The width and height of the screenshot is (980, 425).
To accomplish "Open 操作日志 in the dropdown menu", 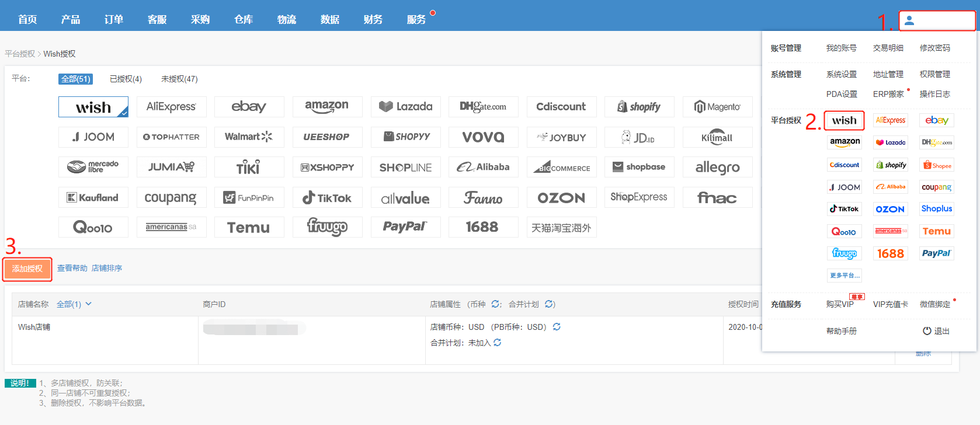I will (935, 94).
